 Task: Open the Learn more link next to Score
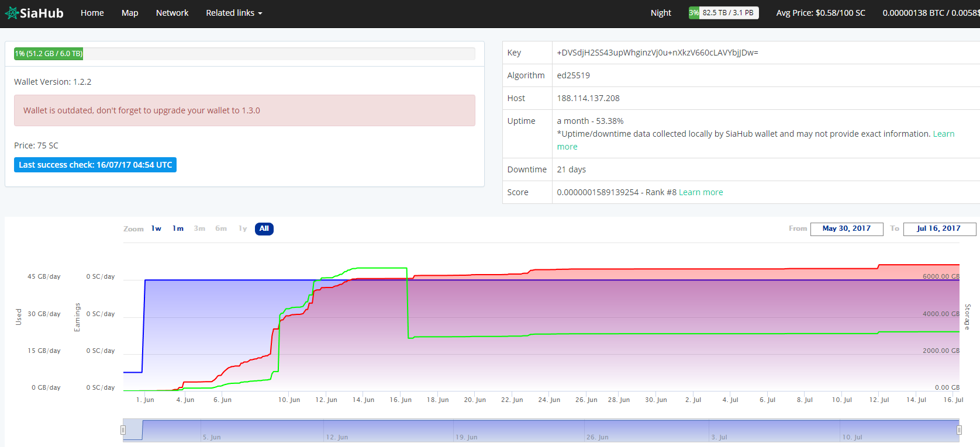(x=701, y=192)
